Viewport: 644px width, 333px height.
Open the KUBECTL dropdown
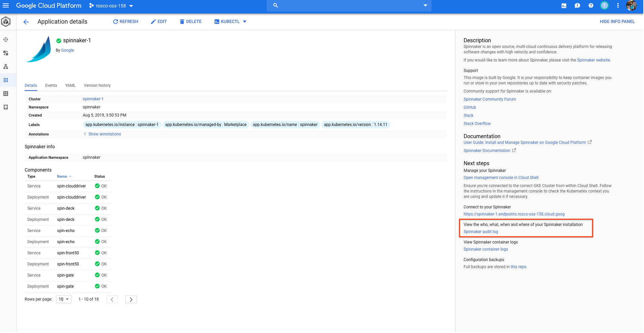point(230,21)
